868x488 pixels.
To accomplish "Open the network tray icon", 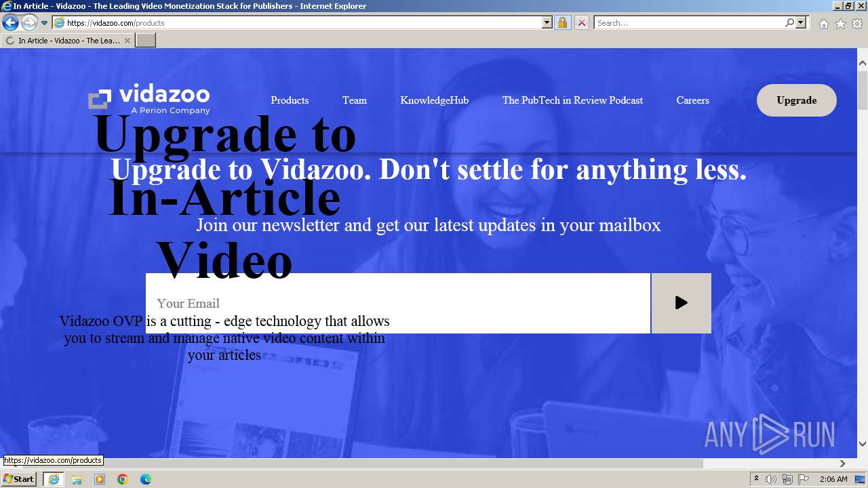I will click(x=787, y=479).
